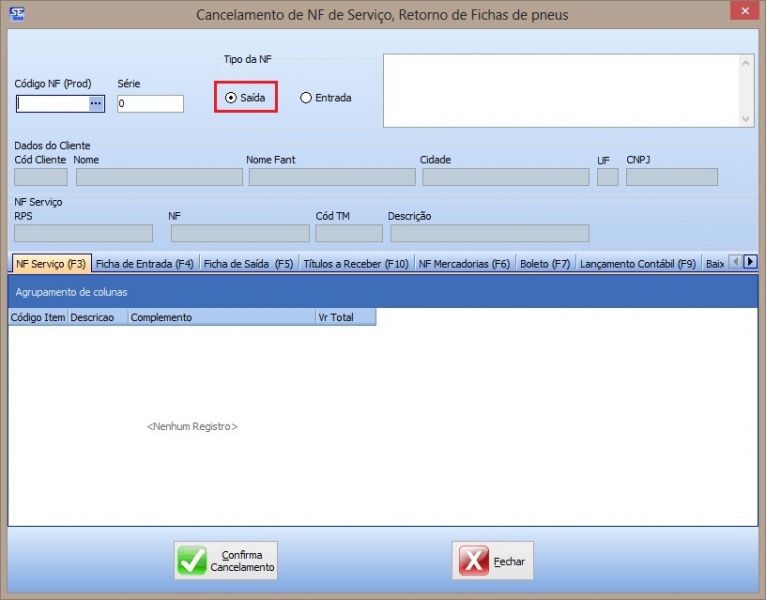Sort by the Vr Total column header

345,318
